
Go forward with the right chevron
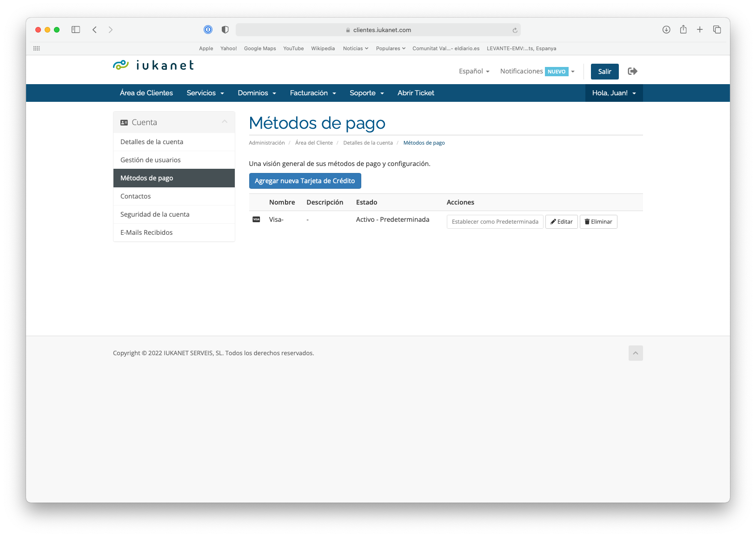[110, 30]
